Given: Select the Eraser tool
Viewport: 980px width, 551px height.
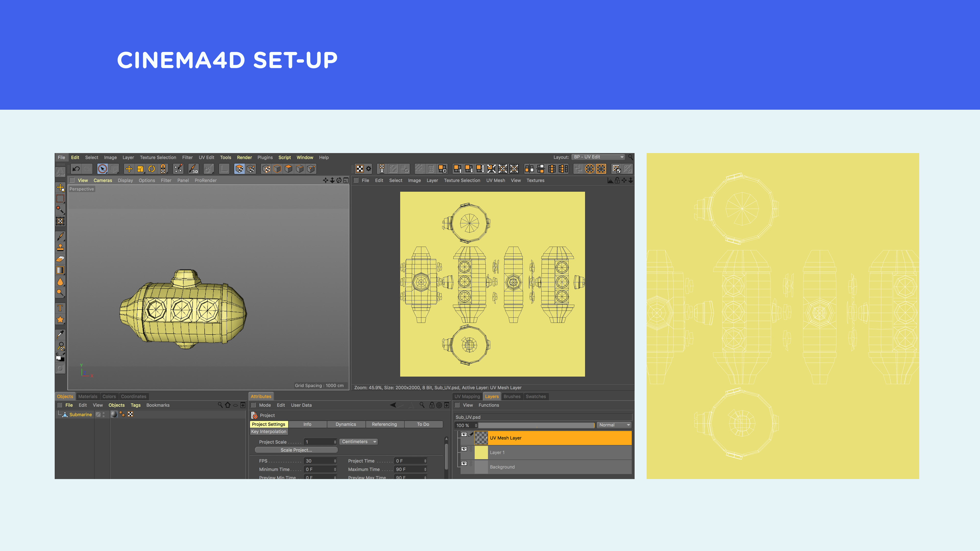Looking at the screenshot, I should point(60,259).
